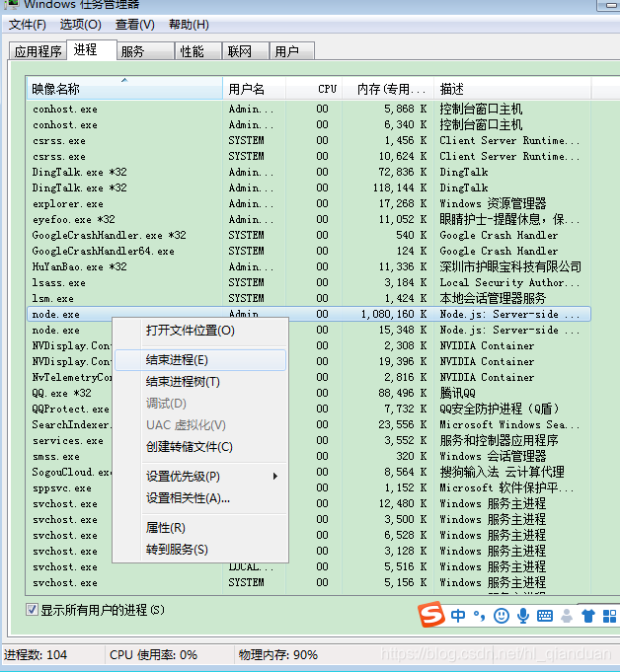This screenshot has height=672, width=620.
Task: Select the HuYanBao.exe *32 process row
Action: (x=309, y=266)
